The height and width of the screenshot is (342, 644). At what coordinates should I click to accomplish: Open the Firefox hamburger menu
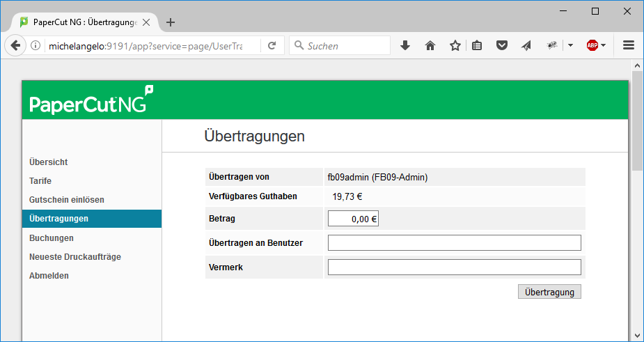coord(629,46)
